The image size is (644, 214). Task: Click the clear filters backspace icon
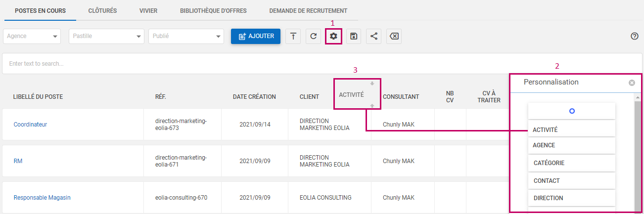coord(394,36)
